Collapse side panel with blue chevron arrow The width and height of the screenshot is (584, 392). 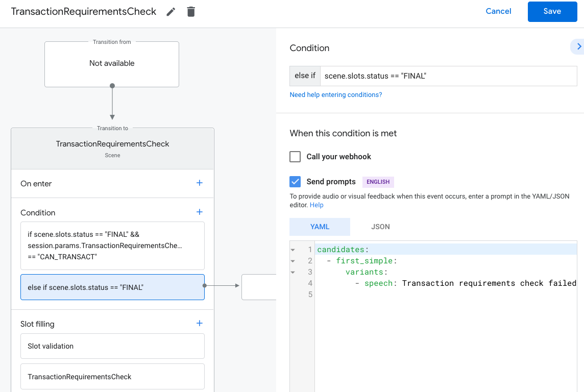(578, 46)
